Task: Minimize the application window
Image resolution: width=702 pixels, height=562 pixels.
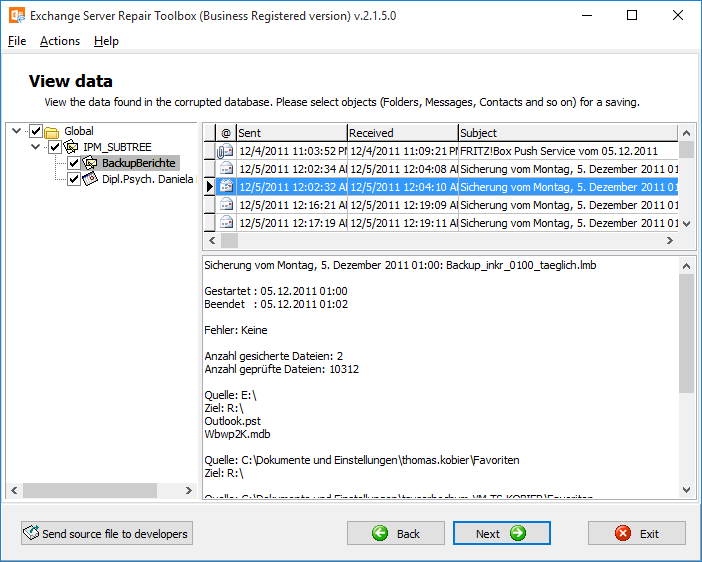Action: (587, 16)
